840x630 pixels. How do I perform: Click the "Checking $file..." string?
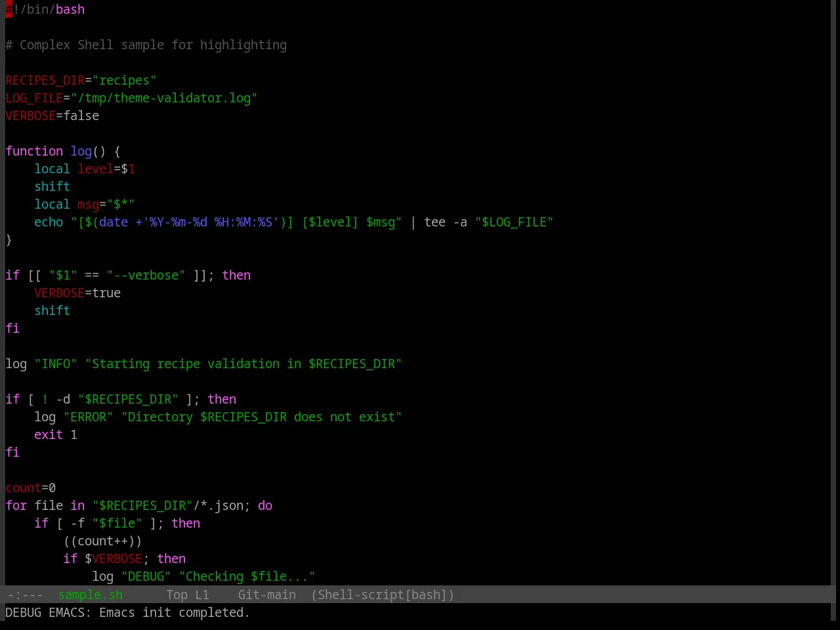(x=247, y=576)
